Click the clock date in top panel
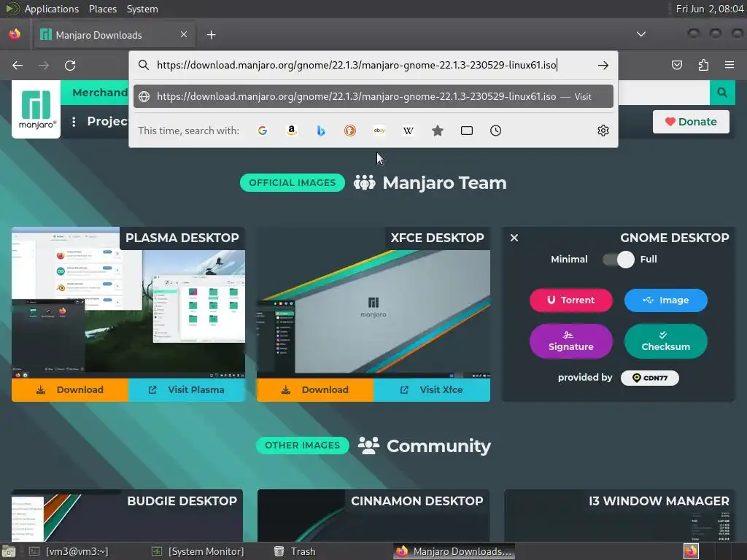 pos(709,9)
